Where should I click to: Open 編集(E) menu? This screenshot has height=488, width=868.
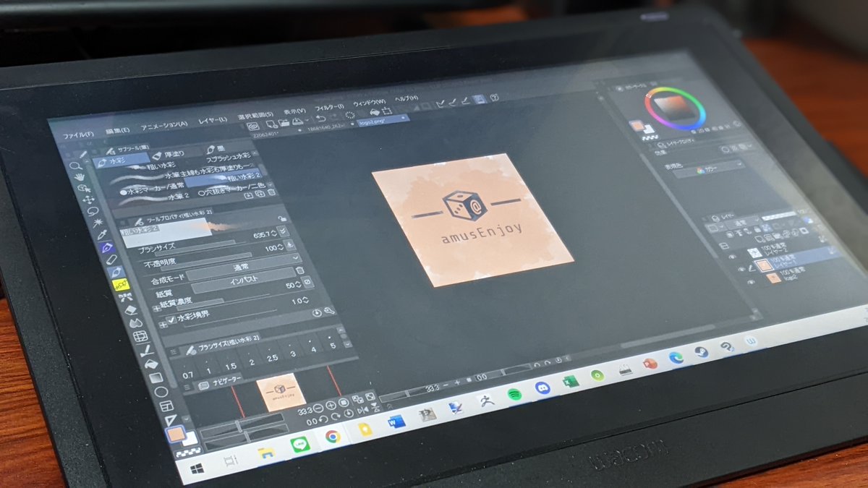[116, 131]
